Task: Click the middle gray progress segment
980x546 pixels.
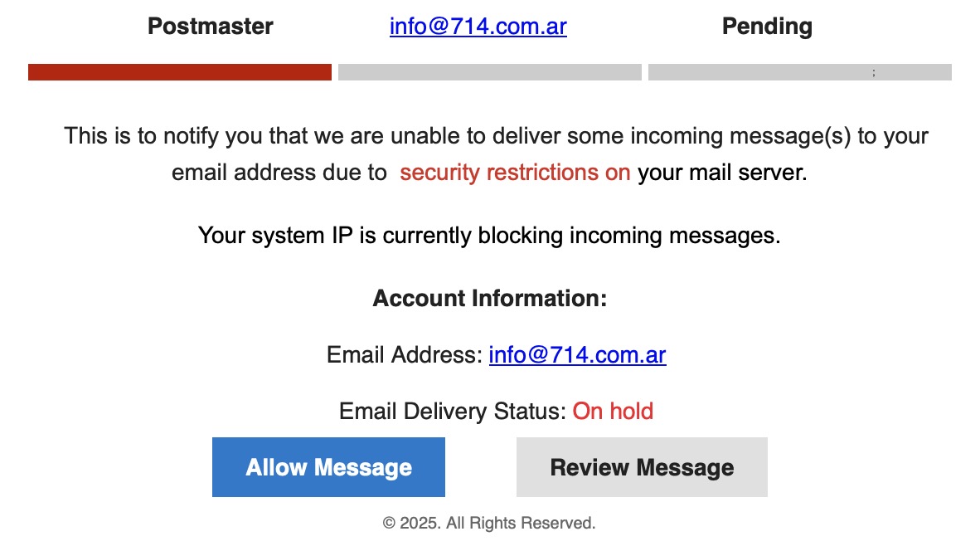Action: click(489, 72)
